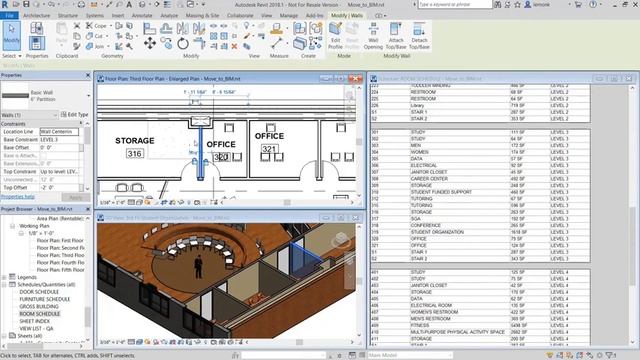Viewport: 640px width, 360px height.
Task: Open the Type Properties icon in the Properties panel
Action: click(x=36, y=28)
